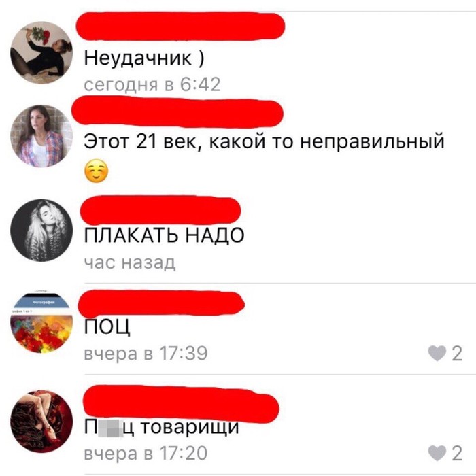The width and height of the screenshot is (476, 476).
Task: Tap the smiling emoji in the second comment
Action: point(96,171)
